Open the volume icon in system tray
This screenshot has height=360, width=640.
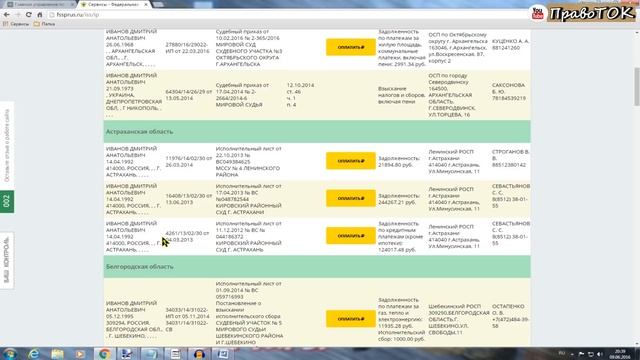(x=600, y=354)
